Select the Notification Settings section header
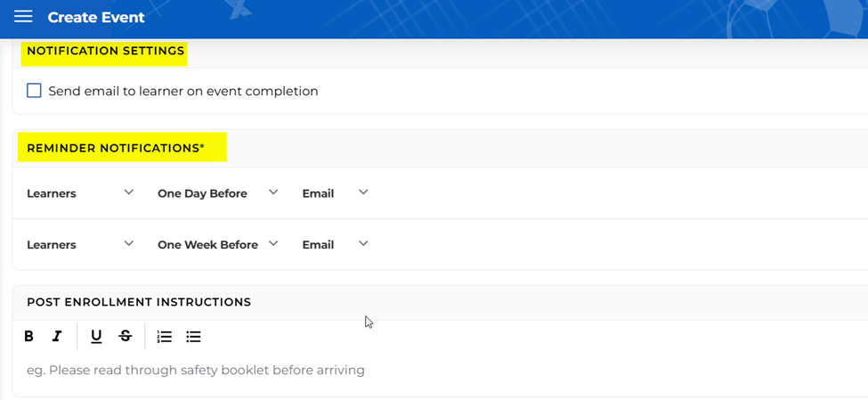Screen dimensions: 868x400 click(x=105, y=52)
